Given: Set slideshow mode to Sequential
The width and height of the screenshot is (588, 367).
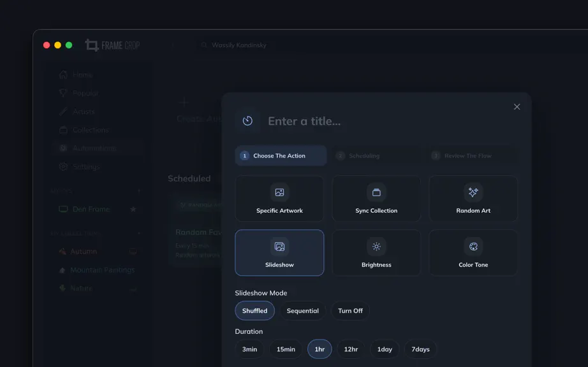Looking at the screenshot, I should coord(303,311).
